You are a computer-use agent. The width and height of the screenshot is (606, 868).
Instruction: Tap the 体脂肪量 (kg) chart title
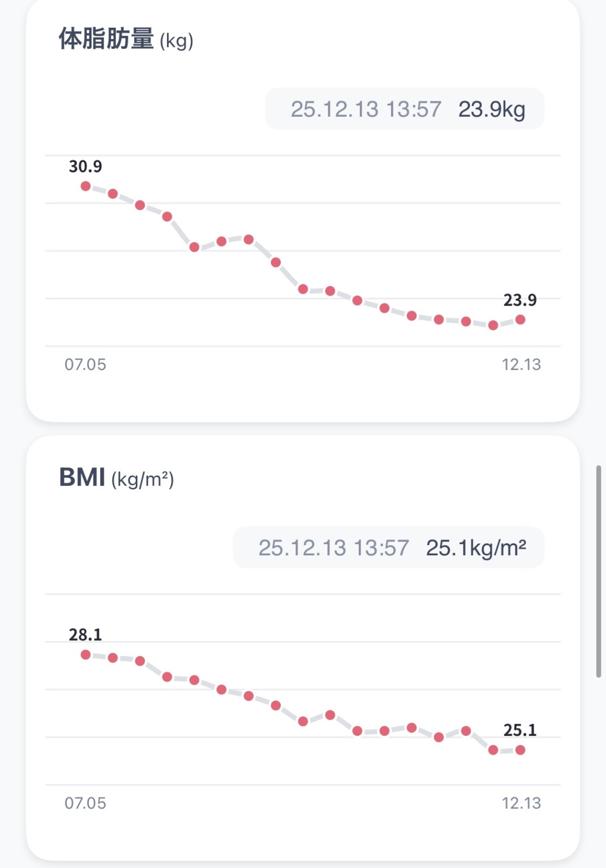click(126, 40)
